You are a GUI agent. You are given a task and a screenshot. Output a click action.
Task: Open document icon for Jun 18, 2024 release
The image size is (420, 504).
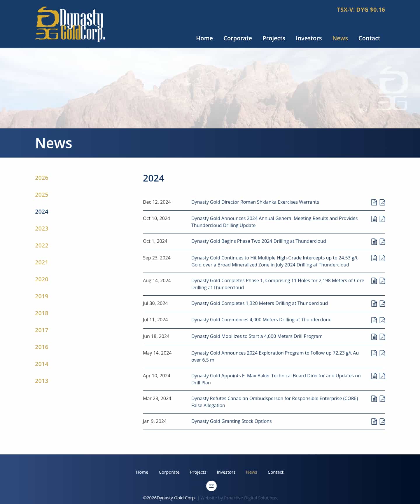(374, 337)
